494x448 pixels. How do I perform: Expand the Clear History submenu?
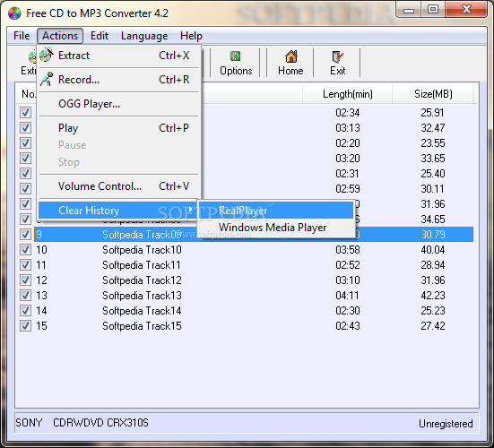[x=118, y=210]
